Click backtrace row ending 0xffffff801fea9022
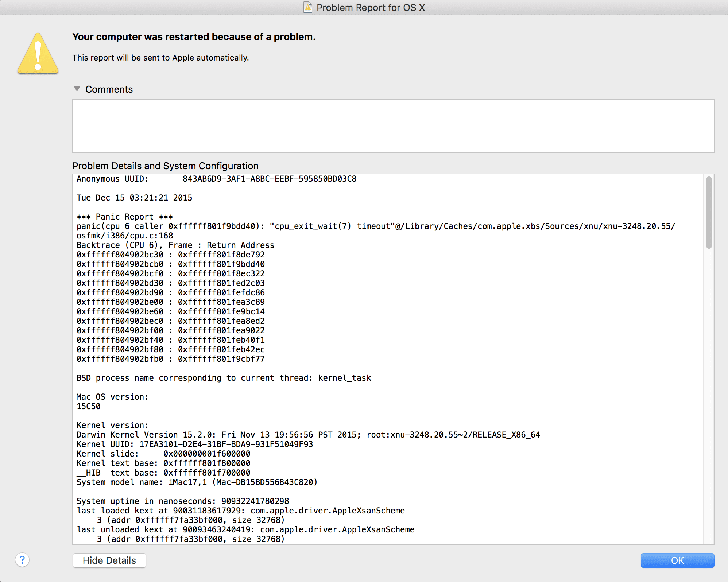Image resolution: width=728 pixels, height=582 pixels. (x=171, y=330)
